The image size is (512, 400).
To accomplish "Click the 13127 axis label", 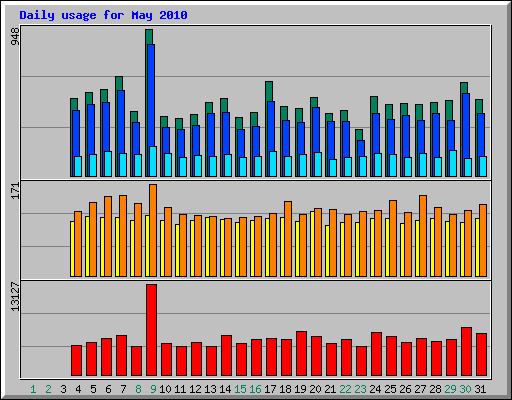I will point(15,297).
